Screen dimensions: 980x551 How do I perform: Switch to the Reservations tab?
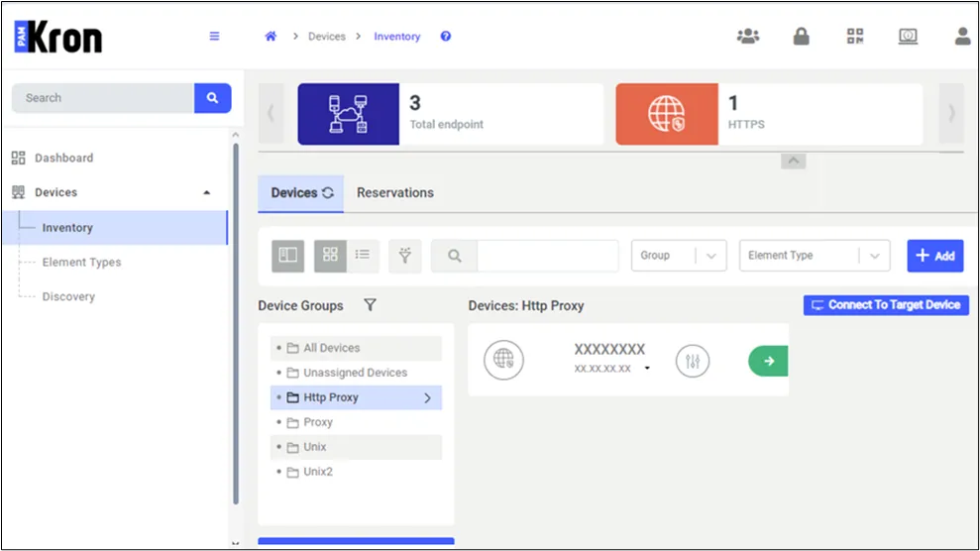point(395,193)
